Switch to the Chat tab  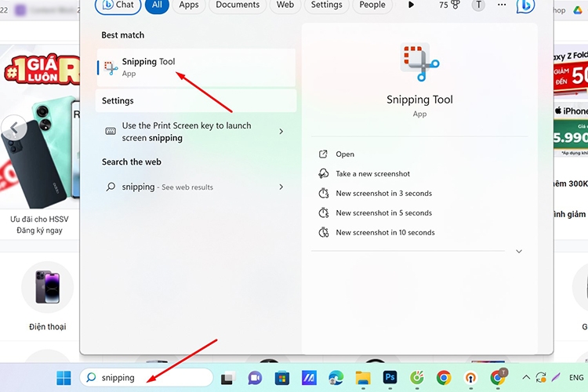pyautogui.click(x=118, y=5)
